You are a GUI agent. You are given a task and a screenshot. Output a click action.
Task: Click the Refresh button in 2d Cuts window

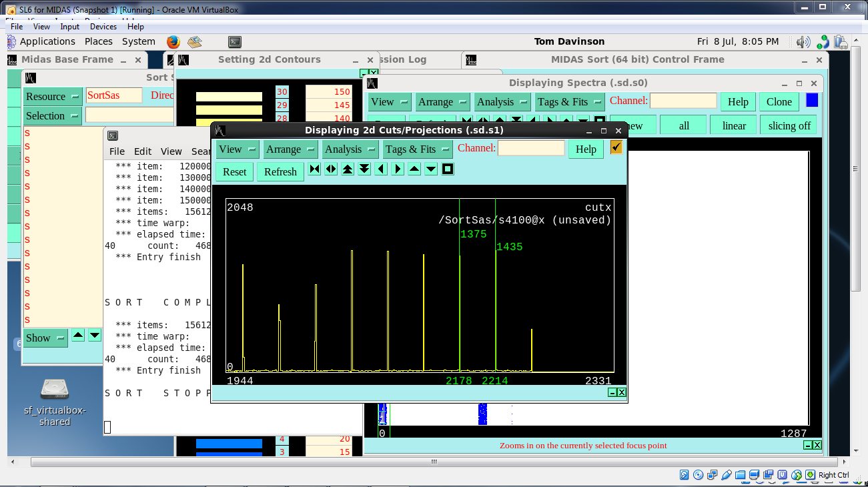tap(280, 171)
